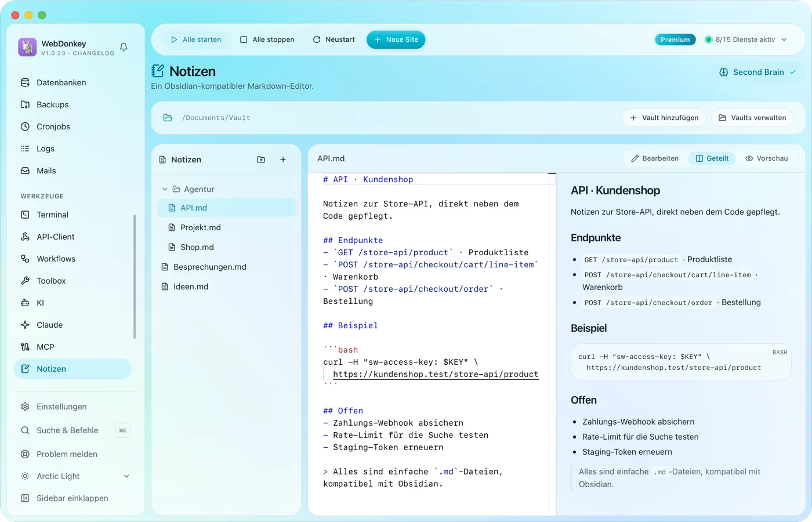Screen dimensions: 812x522
Task: Switch editor to Vorschau mode
Action: 767,158
